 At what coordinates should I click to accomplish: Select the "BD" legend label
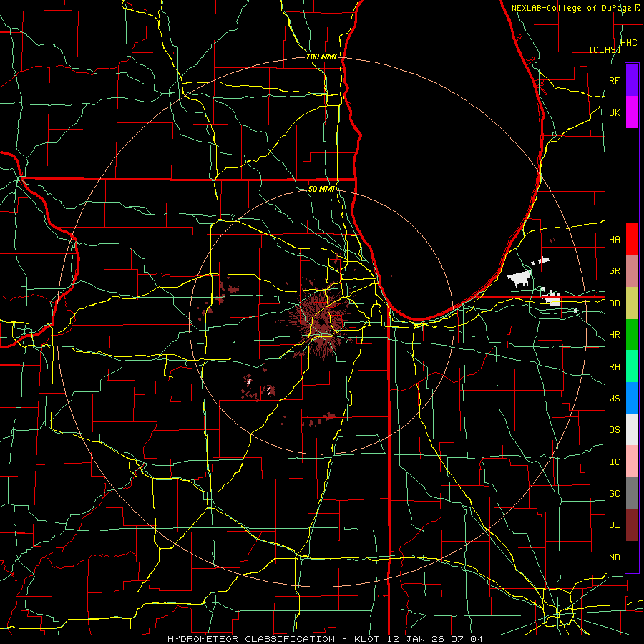615,303
